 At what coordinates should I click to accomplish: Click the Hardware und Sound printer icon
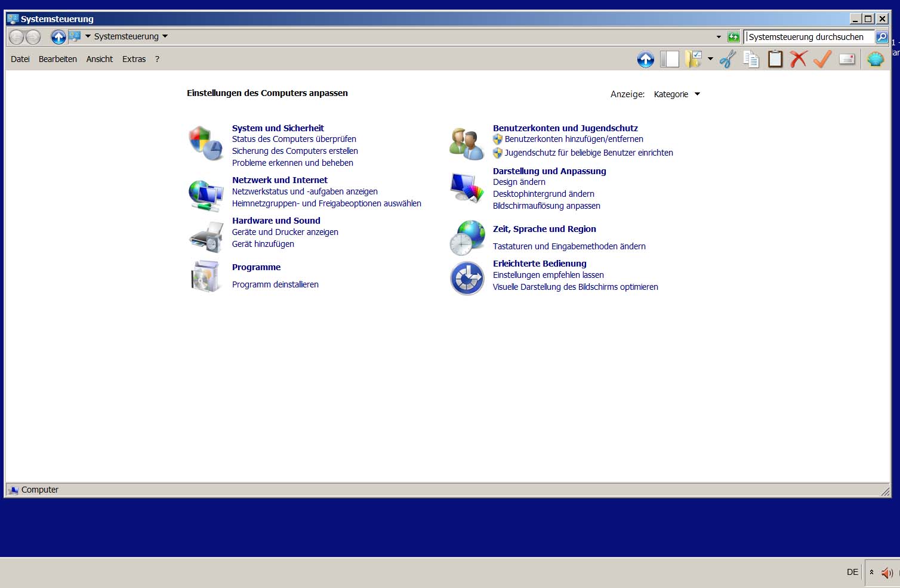[x=206, y=236]
